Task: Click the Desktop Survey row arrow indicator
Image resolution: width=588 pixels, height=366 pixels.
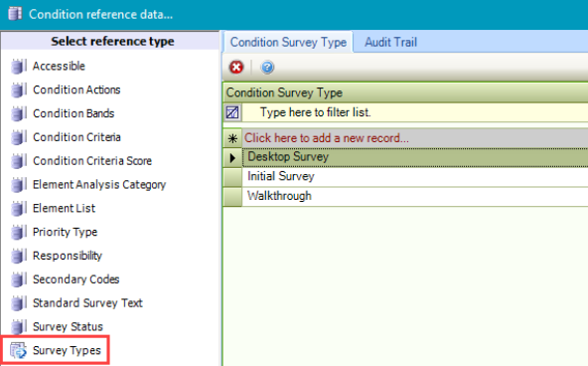Action: pyautogui.click(x=232, y=158)
